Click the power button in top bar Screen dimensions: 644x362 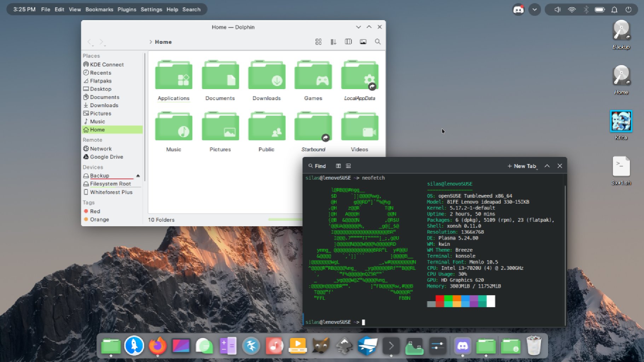pos(628,10)
